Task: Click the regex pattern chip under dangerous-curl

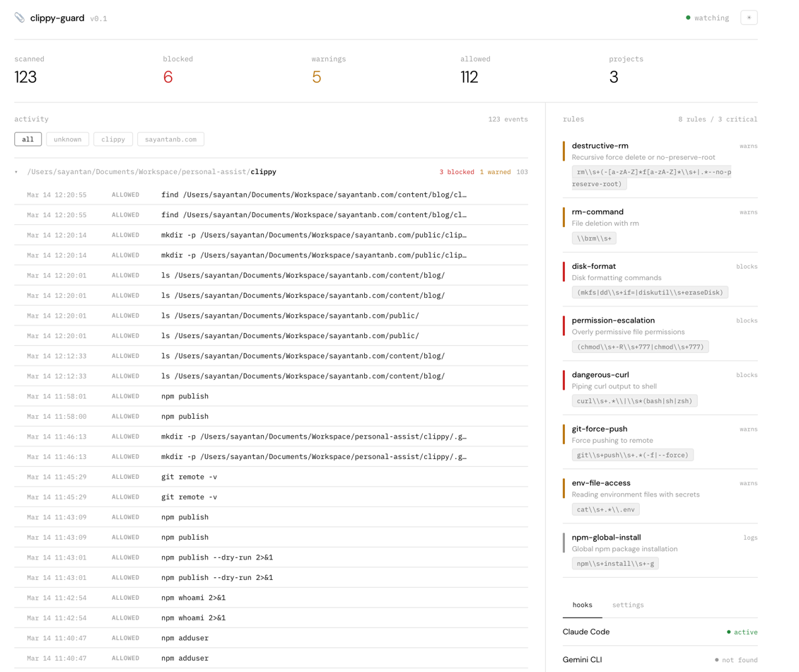Action: click(x=634, y=400)
